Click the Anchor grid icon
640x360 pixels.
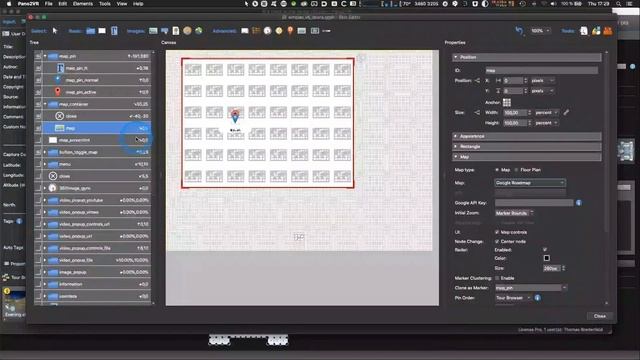507,102
